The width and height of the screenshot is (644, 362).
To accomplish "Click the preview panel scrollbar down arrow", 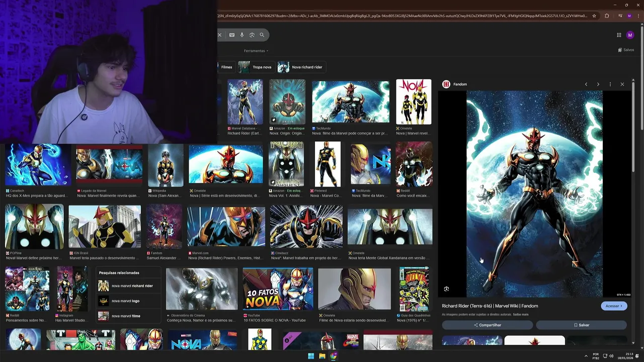I will tap(633, 343).
